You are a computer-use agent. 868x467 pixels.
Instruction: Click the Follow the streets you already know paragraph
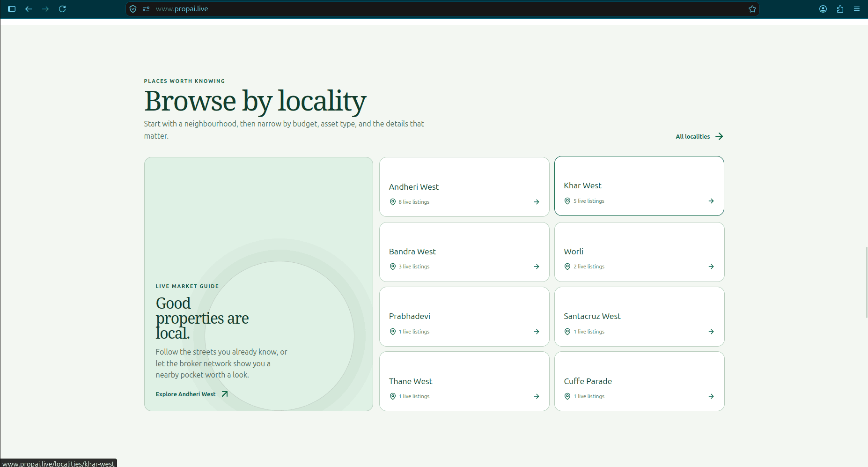[x=221, y=363]
